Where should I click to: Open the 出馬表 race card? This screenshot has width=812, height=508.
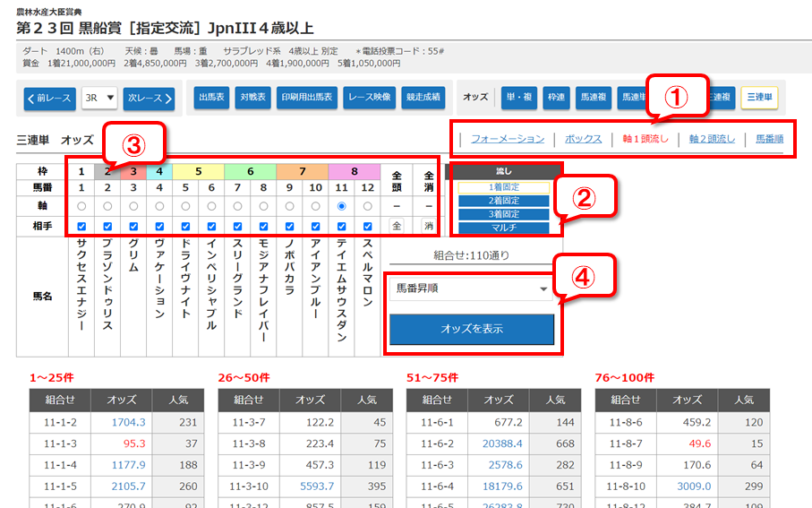pos(211,98)
